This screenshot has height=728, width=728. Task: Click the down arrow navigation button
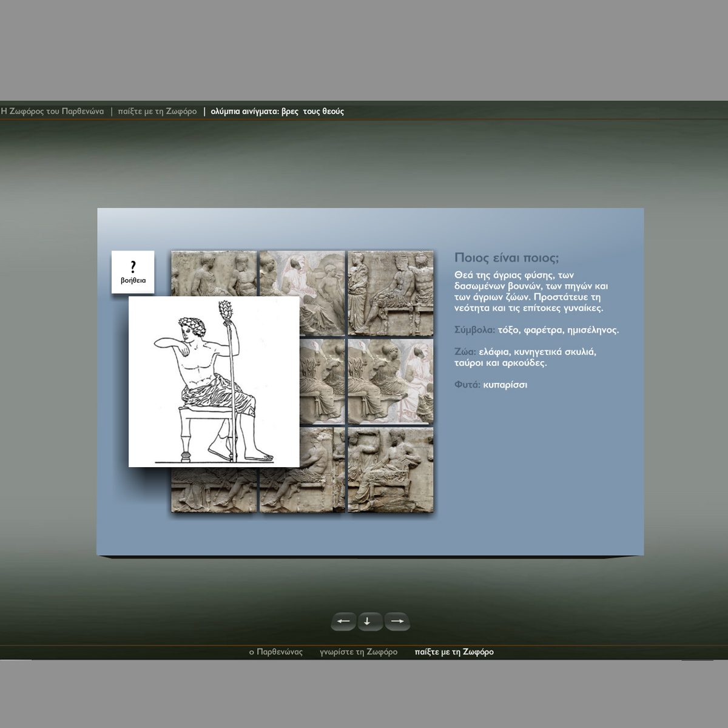click(370, 621)
